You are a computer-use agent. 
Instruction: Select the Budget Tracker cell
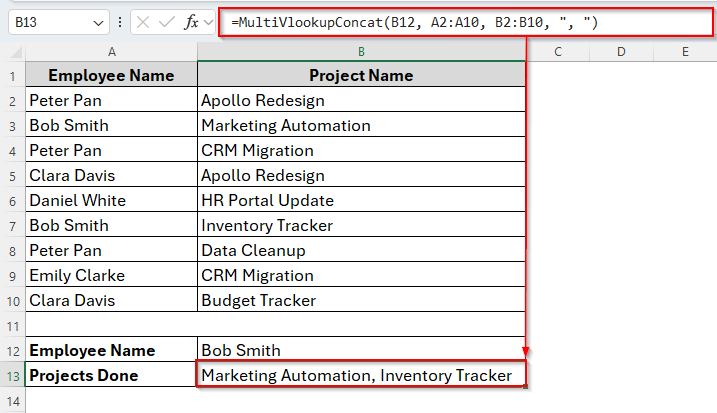(x=361, y=301)
